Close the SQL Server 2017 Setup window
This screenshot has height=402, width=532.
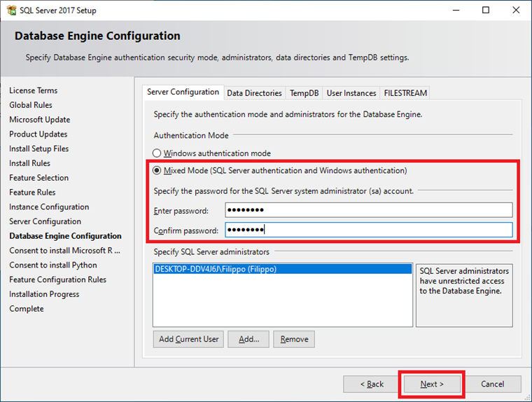tap(516, 11)
